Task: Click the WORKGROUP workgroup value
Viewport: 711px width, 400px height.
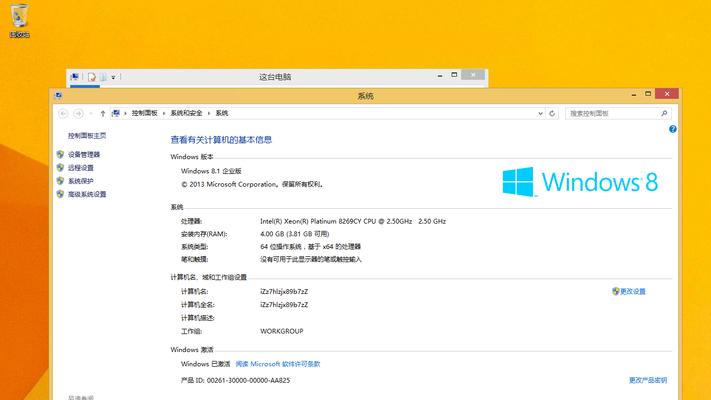Action: 282,331
